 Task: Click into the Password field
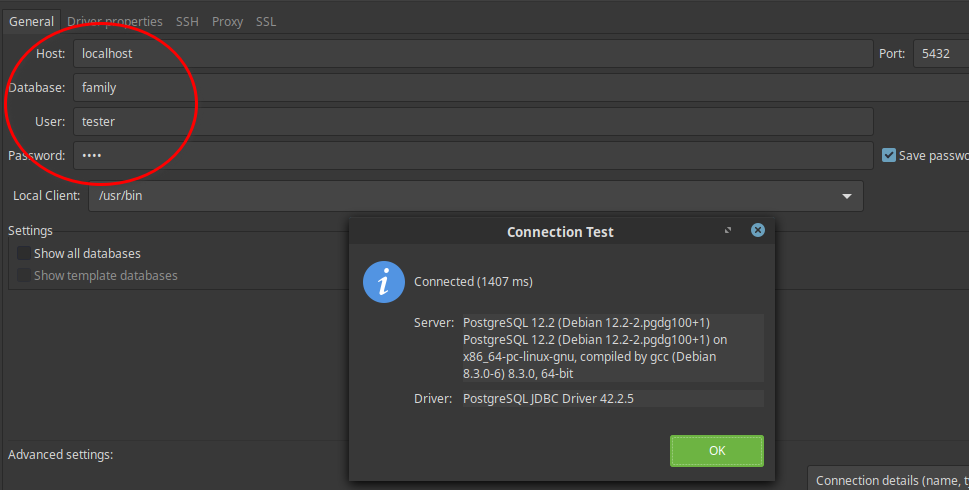(472, 156)
